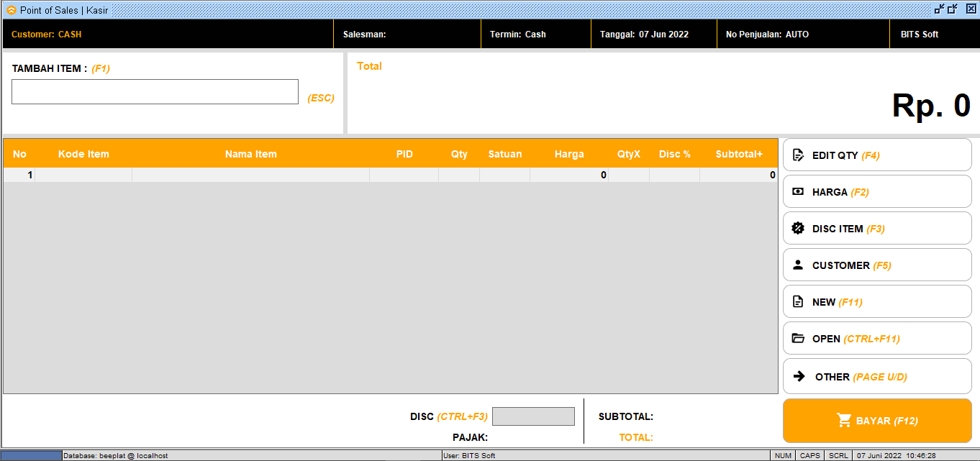Click the restore window icon in title bar
The image size is (980, 461).
[953, 9]
